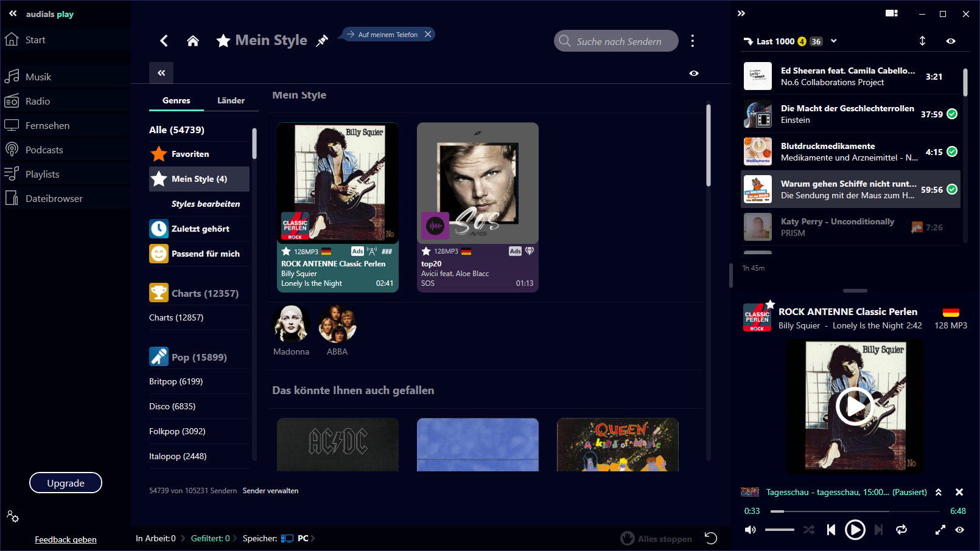980x551 pixels.
Task: Select the Madonna artist avatar
Action: point(291,324)
